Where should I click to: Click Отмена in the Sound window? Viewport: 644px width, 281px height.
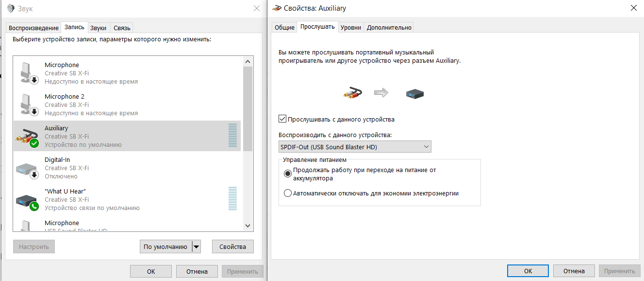[197, 271]
